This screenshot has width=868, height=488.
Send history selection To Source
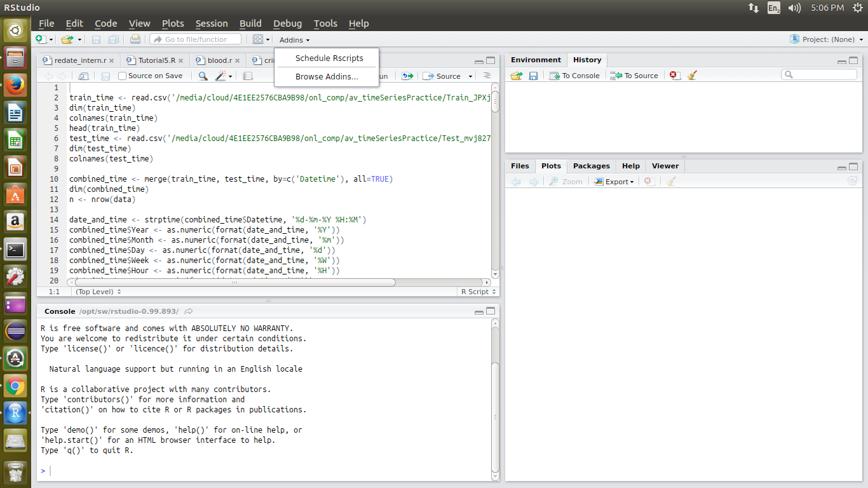[634, 75]
